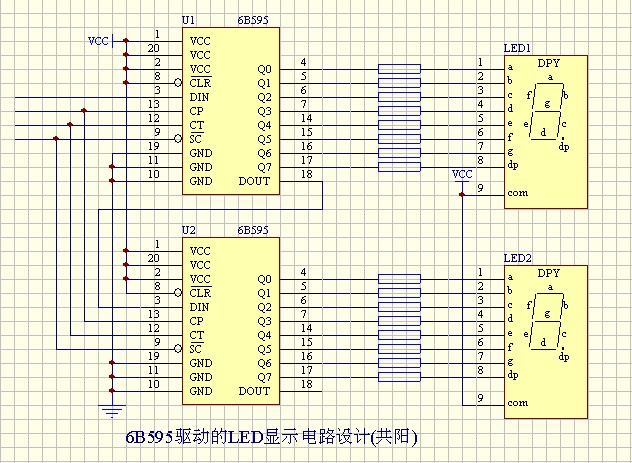Screen dimensions: 632x463
Task: Click the 6B595 part name above U1
Action: (x=253, y=20)
